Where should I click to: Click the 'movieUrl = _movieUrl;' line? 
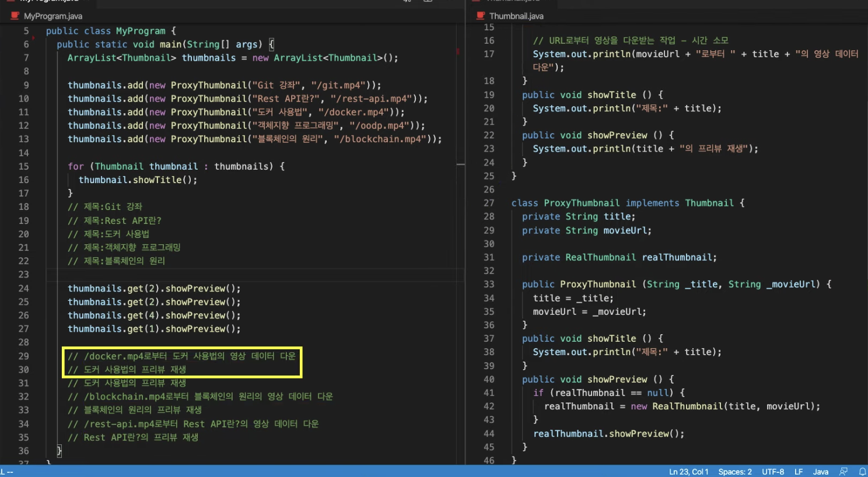590,311
